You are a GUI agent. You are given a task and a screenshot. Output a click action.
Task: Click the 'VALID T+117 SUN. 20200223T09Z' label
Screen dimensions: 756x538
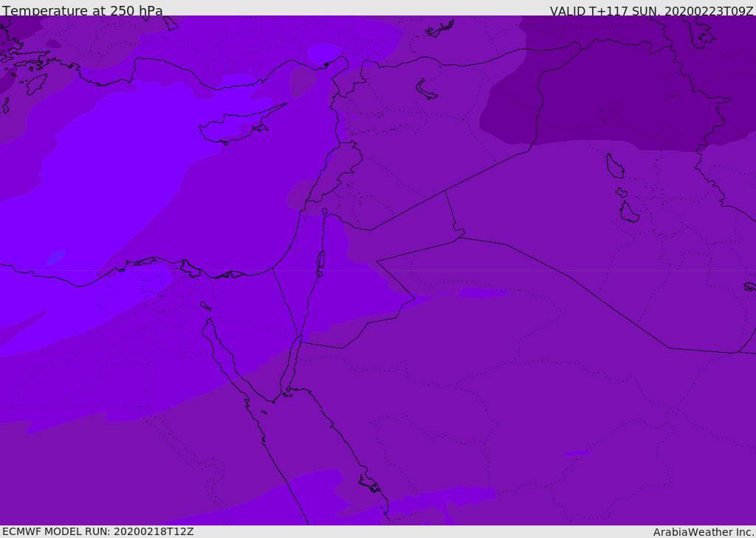point(651,10)
